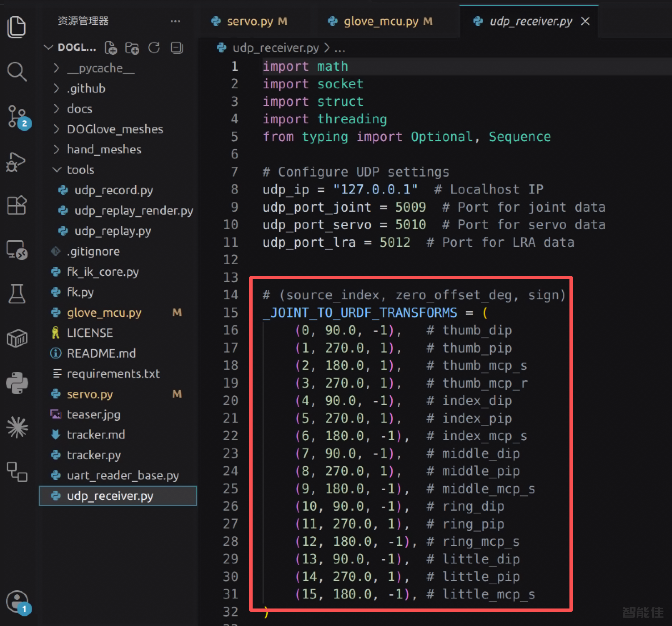Open the Python sidebar icon
672x626 pixels.
tap(17, 383)
